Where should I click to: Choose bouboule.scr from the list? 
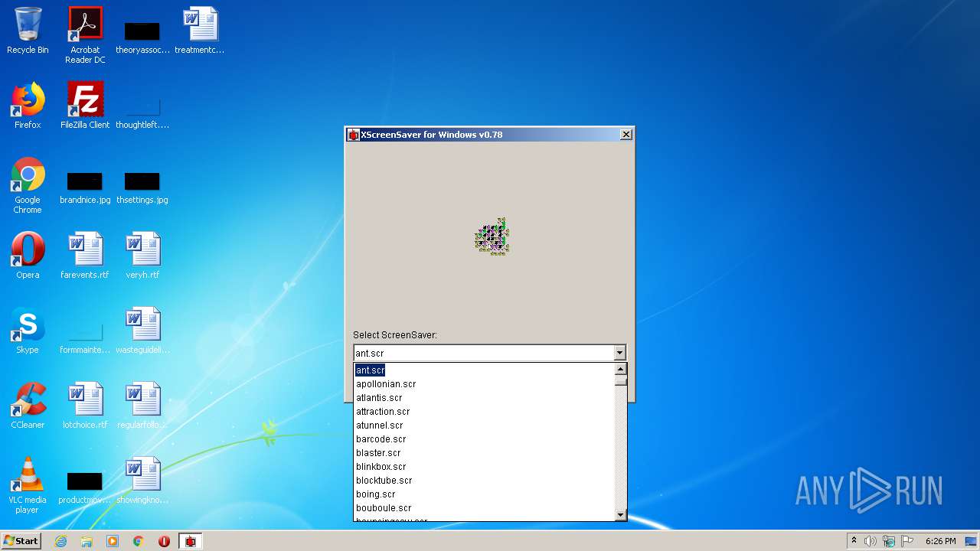point(484,508)
